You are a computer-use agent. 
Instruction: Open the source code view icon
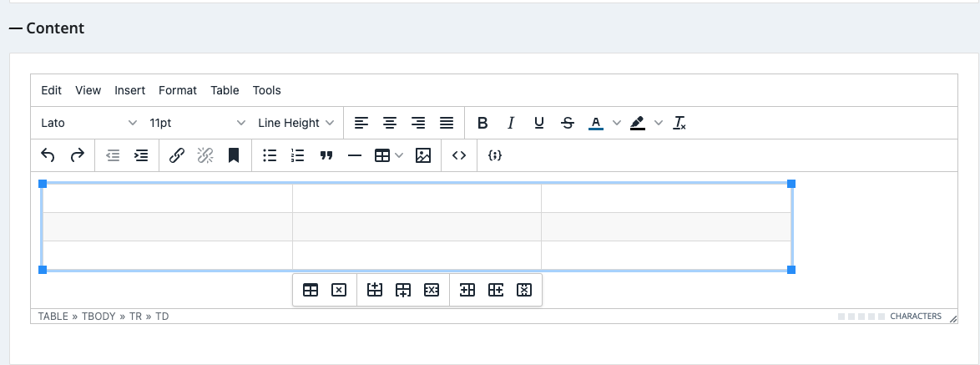458,155
